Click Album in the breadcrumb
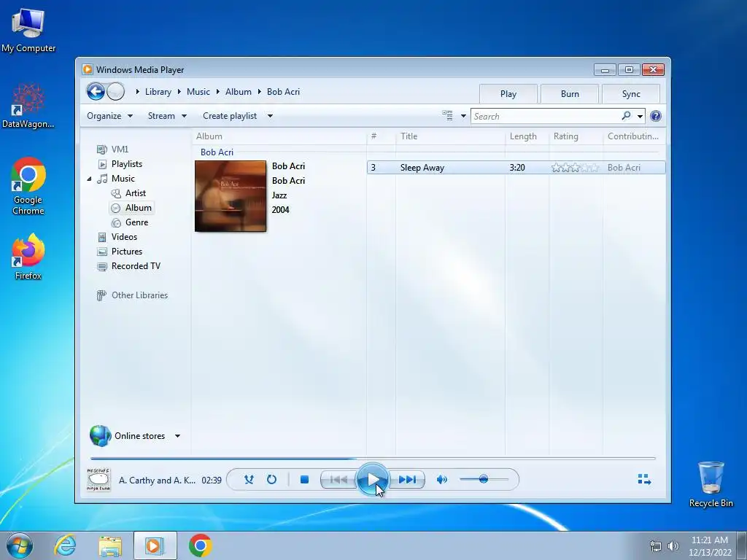This screenshot has height=560, width=747. tap(239, 92)
